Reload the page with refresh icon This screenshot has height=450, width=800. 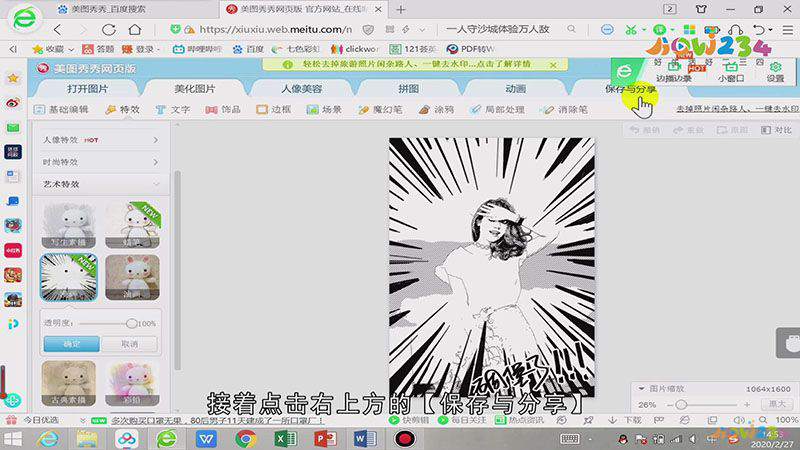click(x=109, y=30)
